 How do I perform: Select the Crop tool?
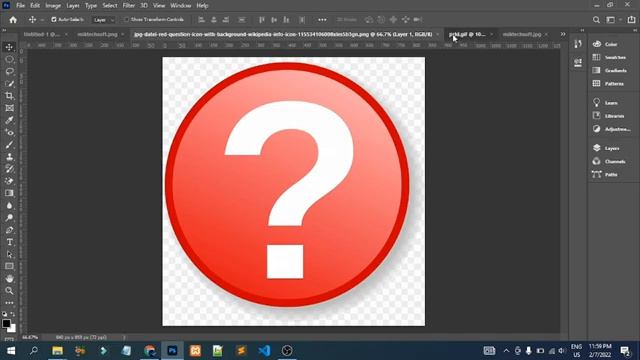pyautogui.click(x=9, y=96)
